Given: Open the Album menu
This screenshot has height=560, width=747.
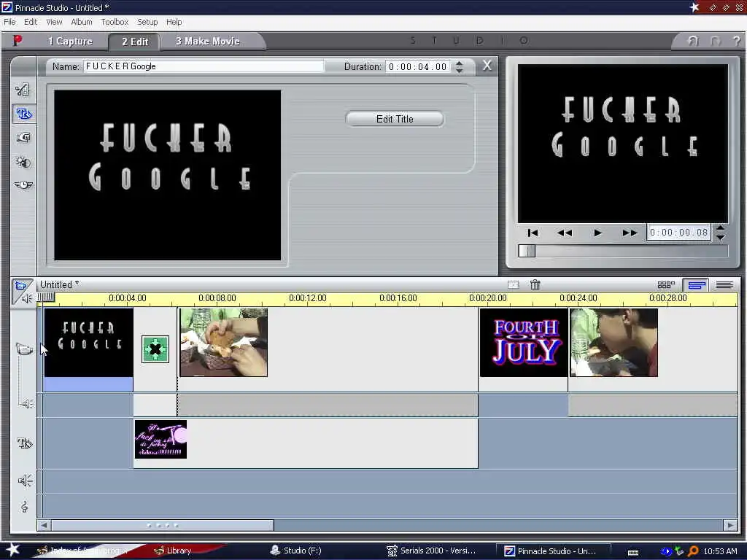Looking at the screenshot, I should pos(82,22).
